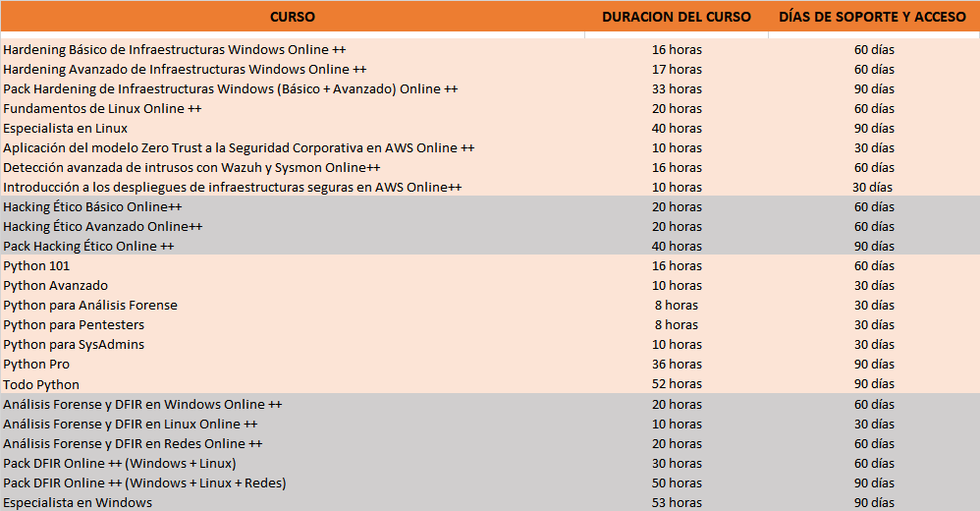Select Especialista en Windows course cell
Screen dimensions: 980x511
pos(78,503)
